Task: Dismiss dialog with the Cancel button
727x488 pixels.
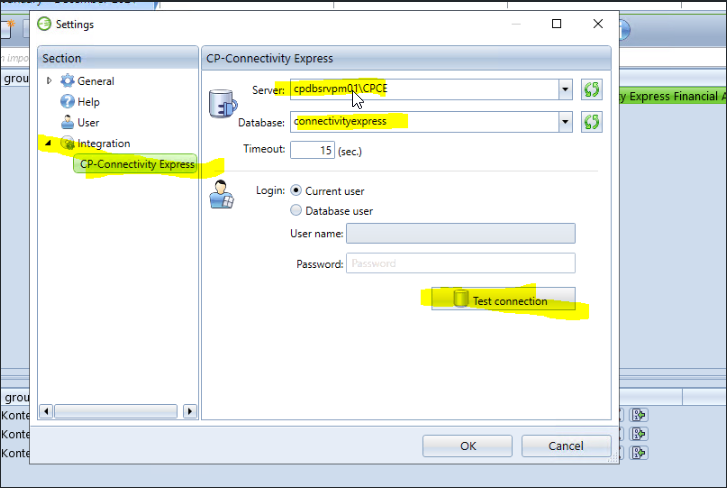Action: pyautogui.click(x=566, y=445)
